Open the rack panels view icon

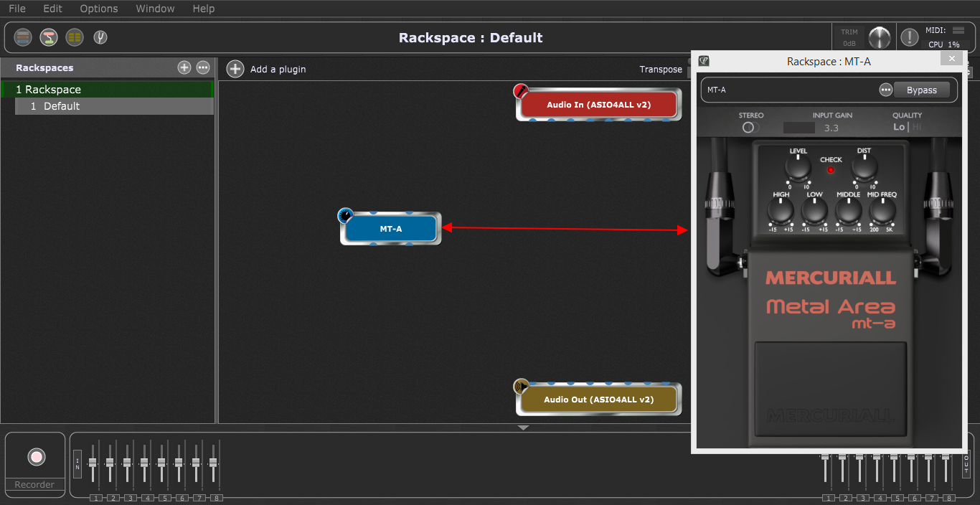click(23, 37)
